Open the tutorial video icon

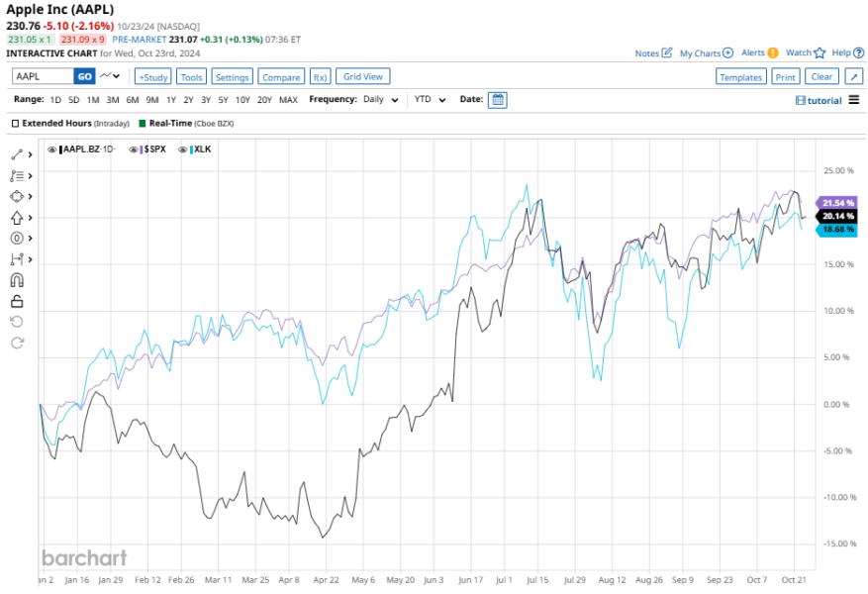click(x=801, y=101)
